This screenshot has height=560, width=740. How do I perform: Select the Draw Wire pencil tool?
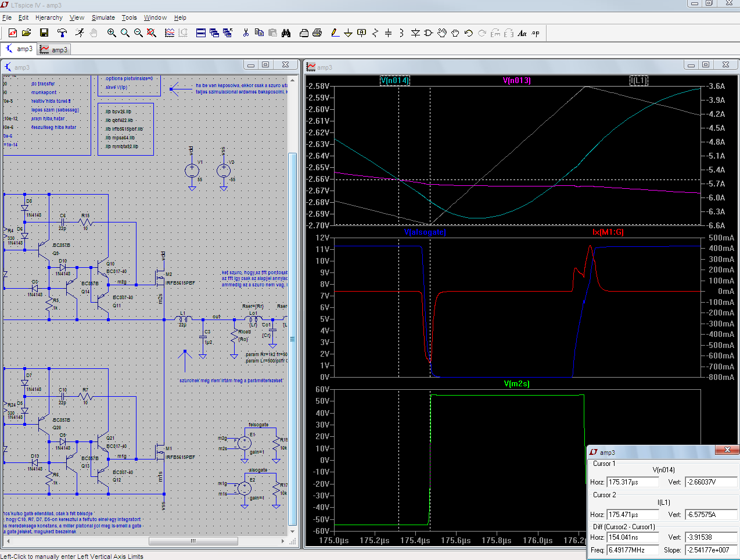pos(335,33)
